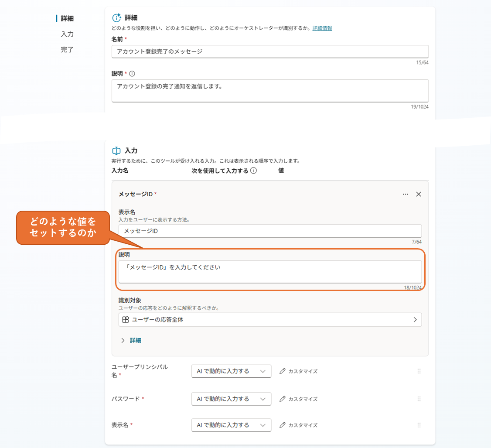The height and width of the screenshot is (448, 491).
Task: Click the 入力名 column header
Action: pos(120,171)
